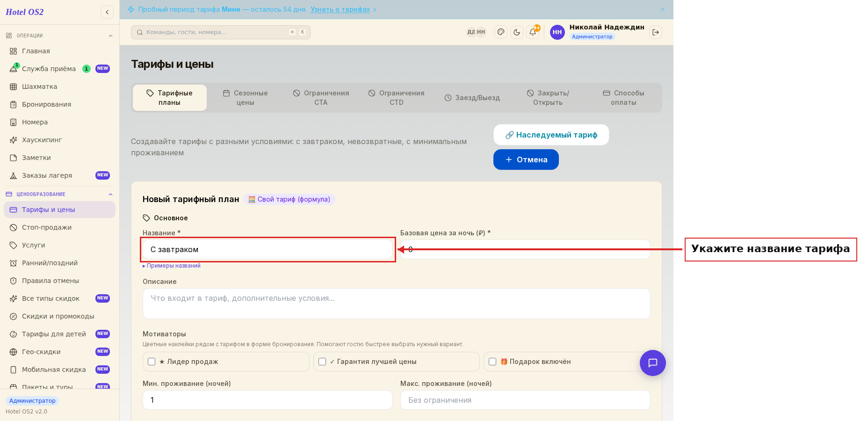
Task: Click the Описание text area
Action: click(397, 304)
